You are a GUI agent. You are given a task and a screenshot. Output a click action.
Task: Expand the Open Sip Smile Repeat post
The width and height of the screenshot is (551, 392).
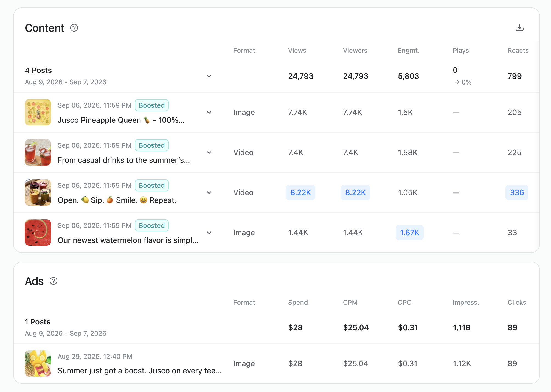209,192
